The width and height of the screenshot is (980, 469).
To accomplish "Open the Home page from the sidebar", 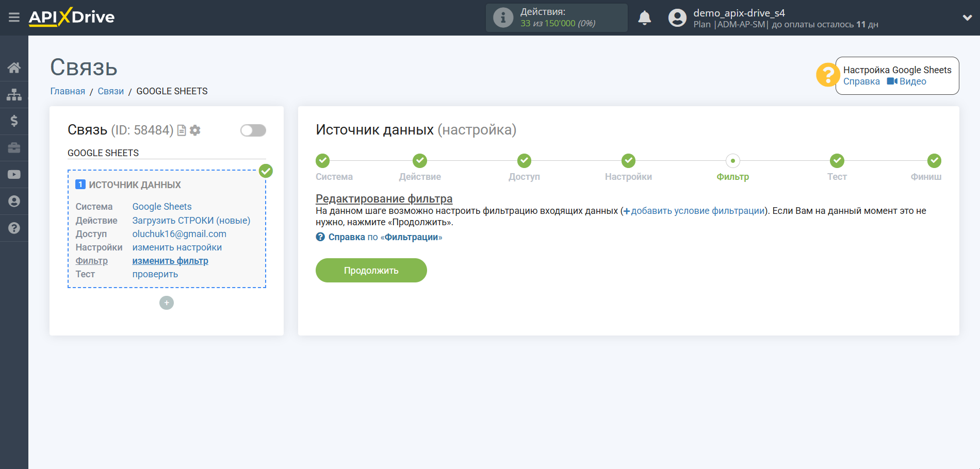I will click(x=14, y=68).
